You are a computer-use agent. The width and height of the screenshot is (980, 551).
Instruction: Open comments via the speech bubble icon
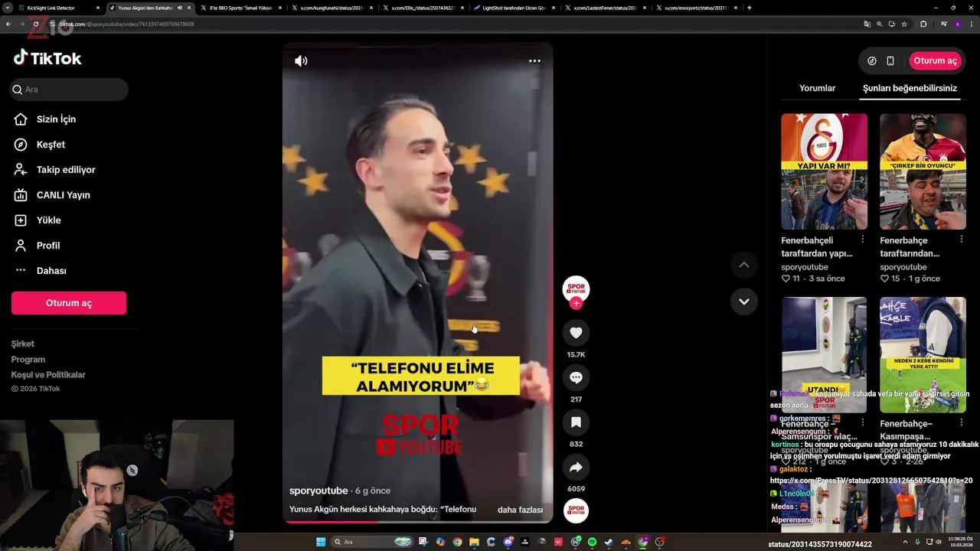point(576,377)
